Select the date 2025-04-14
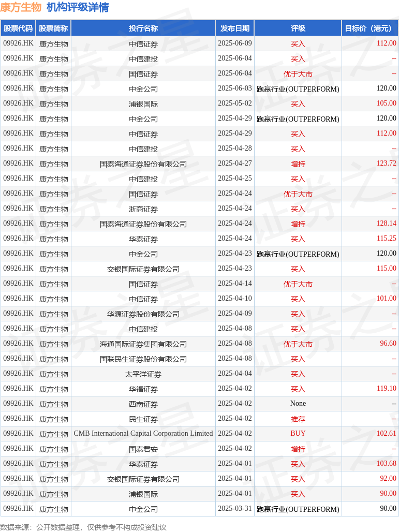Image resolution: width=399 pixels, height=532 pixels. point(235,284)
